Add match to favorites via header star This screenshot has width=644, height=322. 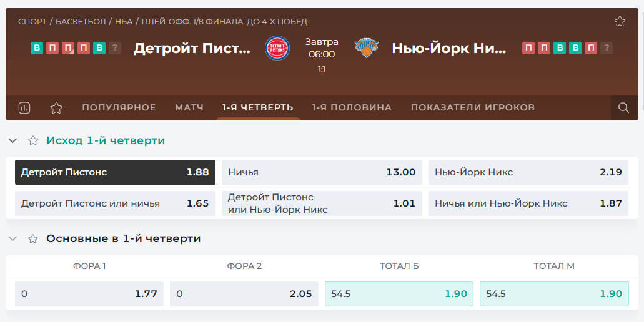[620, 21]
